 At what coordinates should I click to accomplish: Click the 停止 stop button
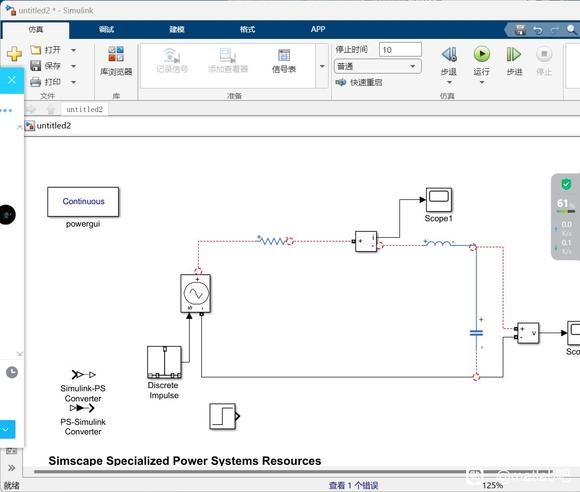tap(544, 61)
